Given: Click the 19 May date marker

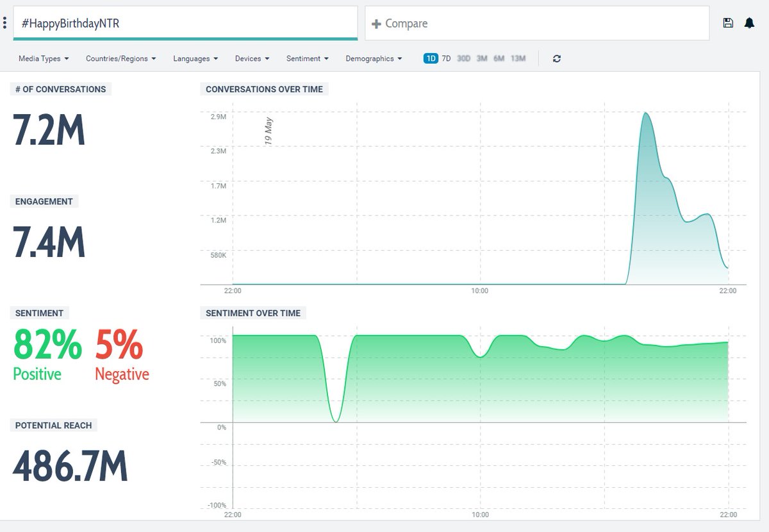Looking at the screenshot, I should pos(269,131).
